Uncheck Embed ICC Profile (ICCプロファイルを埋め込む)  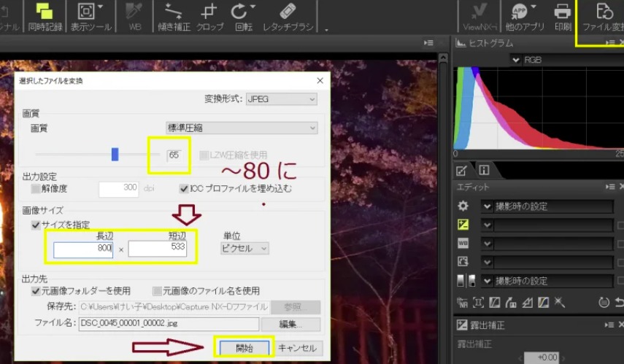point(184,188)
